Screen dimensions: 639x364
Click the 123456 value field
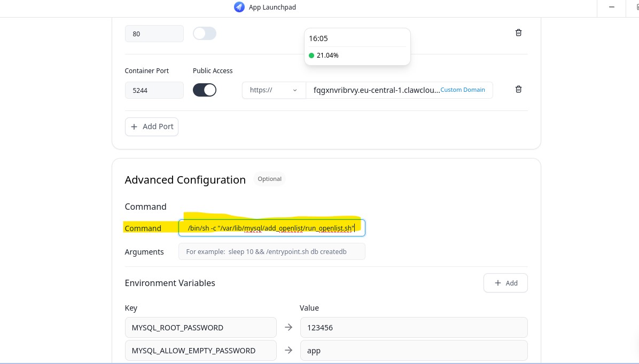(414, 327)
